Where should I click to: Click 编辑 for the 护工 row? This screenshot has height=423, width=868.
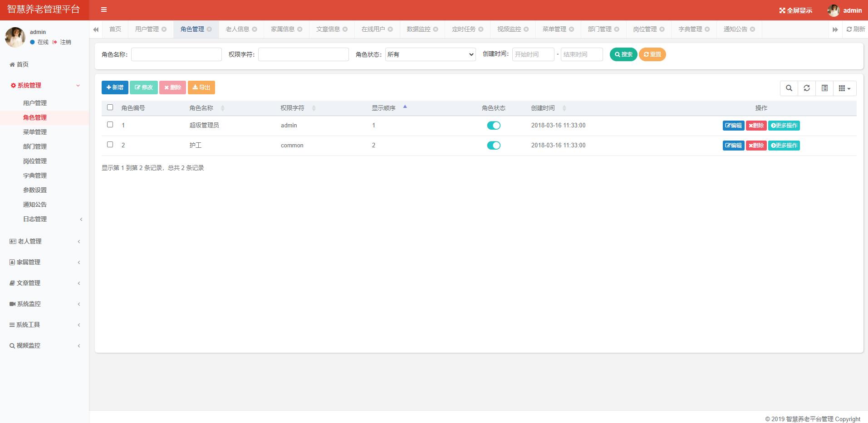pos(733,146)
